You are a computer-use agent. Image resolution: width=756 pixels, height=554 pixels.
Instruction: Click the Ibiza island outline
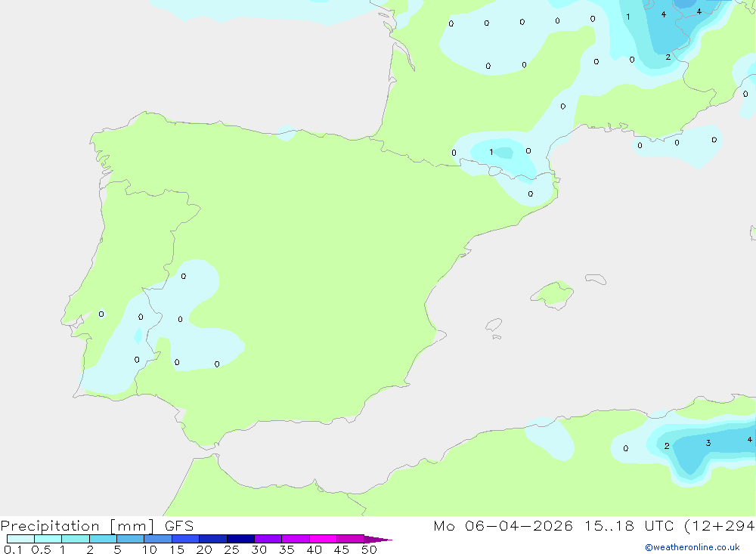pos(494,325)
